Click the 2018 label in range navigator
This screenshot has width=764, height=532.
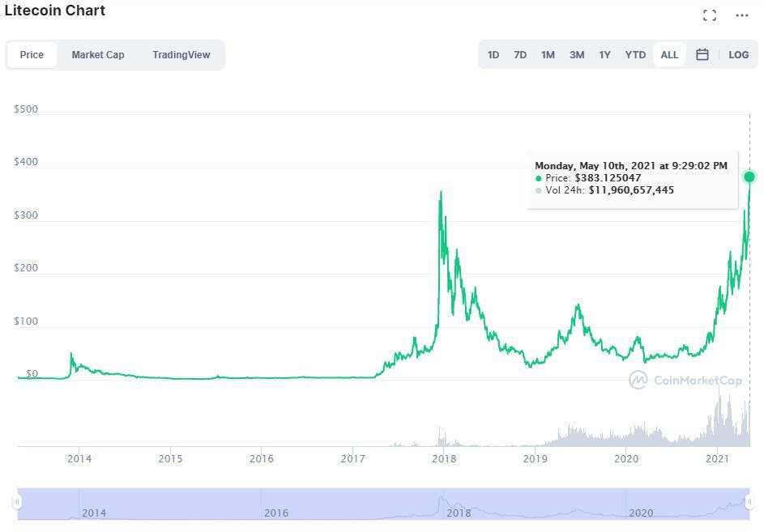pyautogui.click(x=459, y=513)
